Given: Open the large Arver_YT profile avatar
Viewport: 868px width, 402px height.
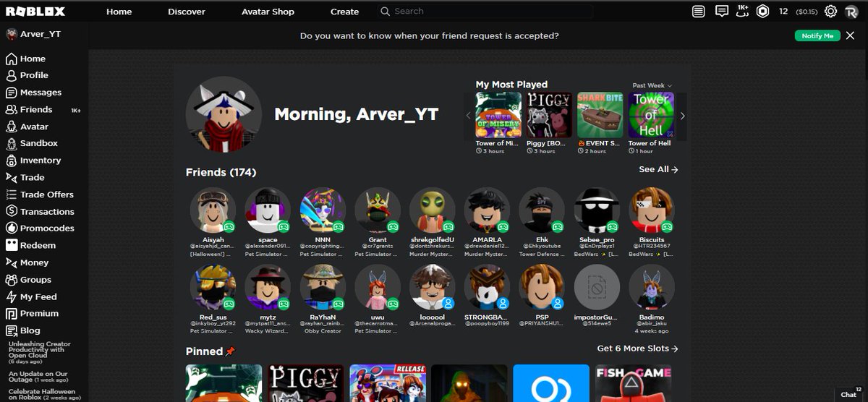Looking at the screenshot, I should [224, 114].
